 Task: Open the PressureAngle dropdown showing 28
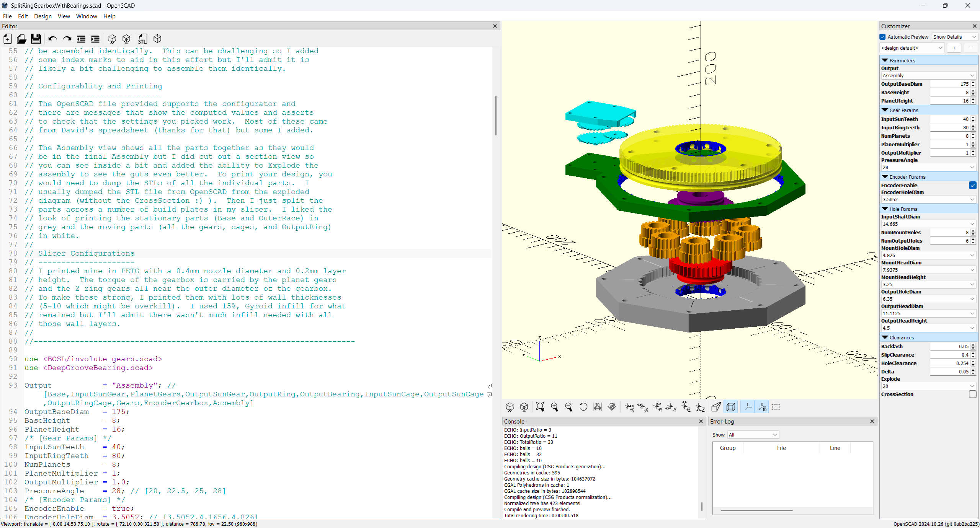pos(928,167)
